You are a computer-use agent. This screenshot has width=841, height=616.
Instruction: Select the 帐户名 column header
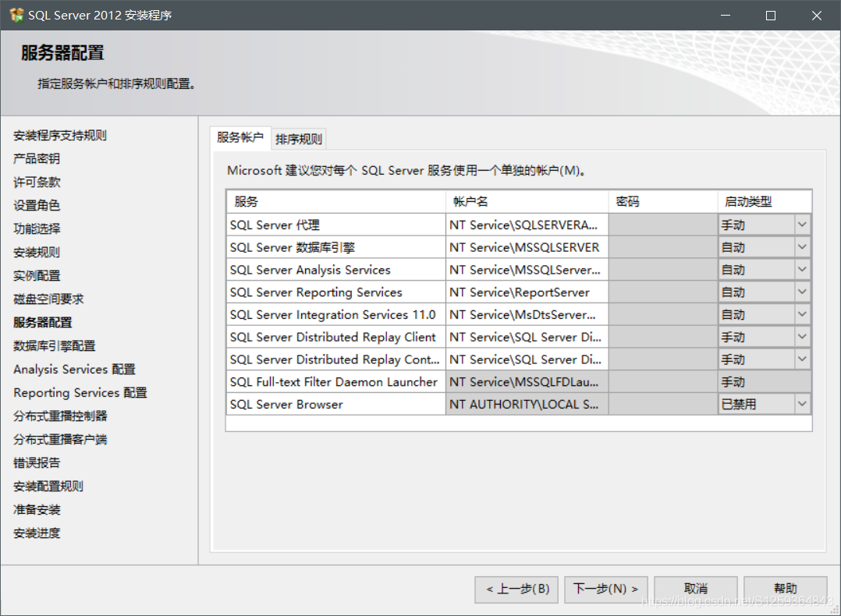pyautogui.click(x=527, y=202)
